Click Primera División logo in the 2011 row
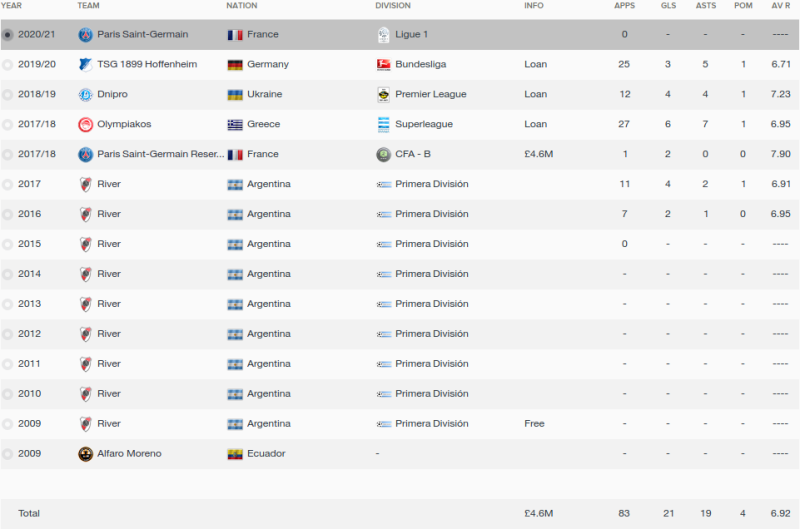 384,364
